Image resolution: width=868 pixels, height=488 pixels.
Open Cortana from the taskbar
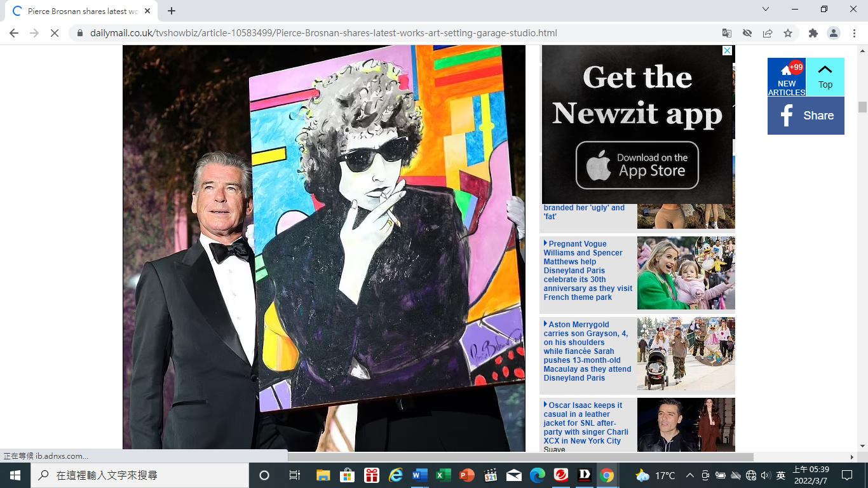click(x=264, y=475)
